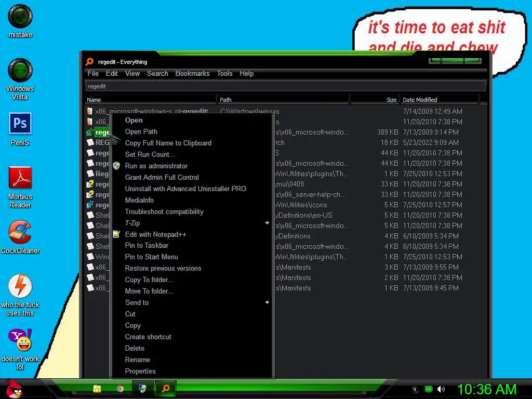Select Copy To folder...
Screen dimensions: 532x399
click(149, 280)
